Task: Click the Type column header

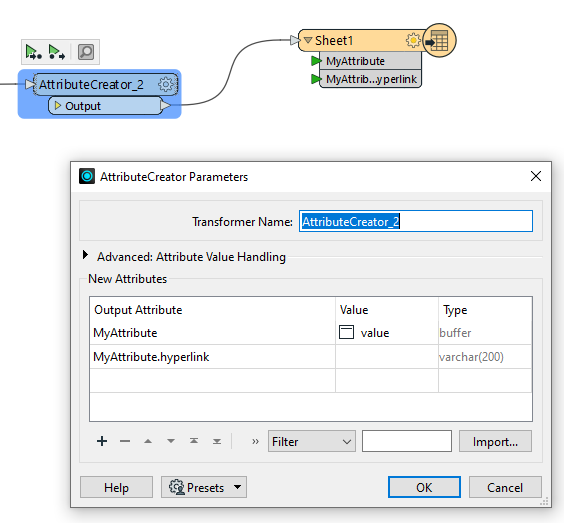Action: click(x=485, y=310)
